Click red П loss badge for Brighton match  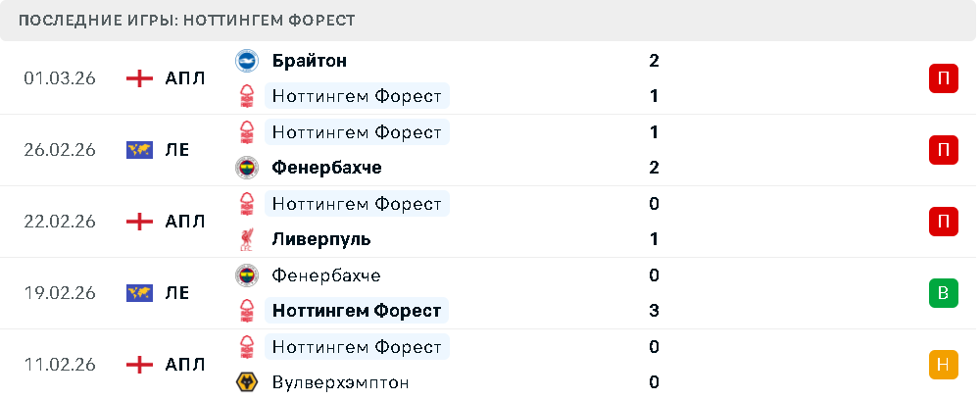click(x=944, y=78)
